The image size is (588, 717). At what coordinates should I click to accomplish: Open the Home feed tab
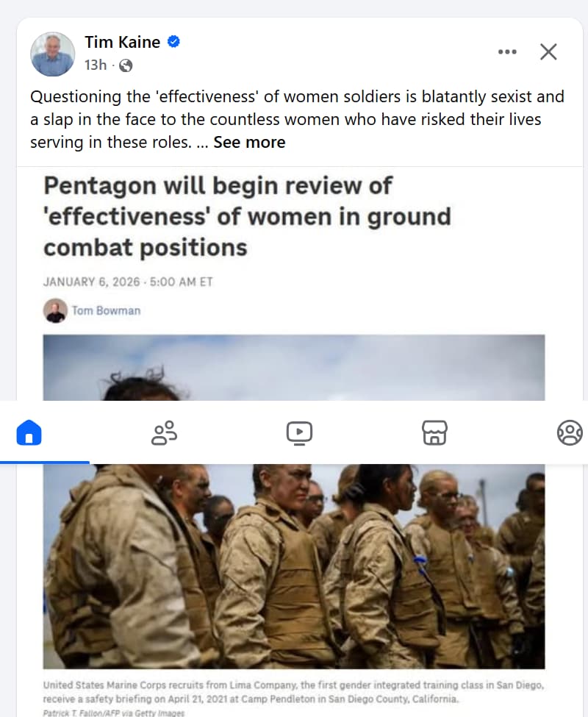click(x=29, y=432)
